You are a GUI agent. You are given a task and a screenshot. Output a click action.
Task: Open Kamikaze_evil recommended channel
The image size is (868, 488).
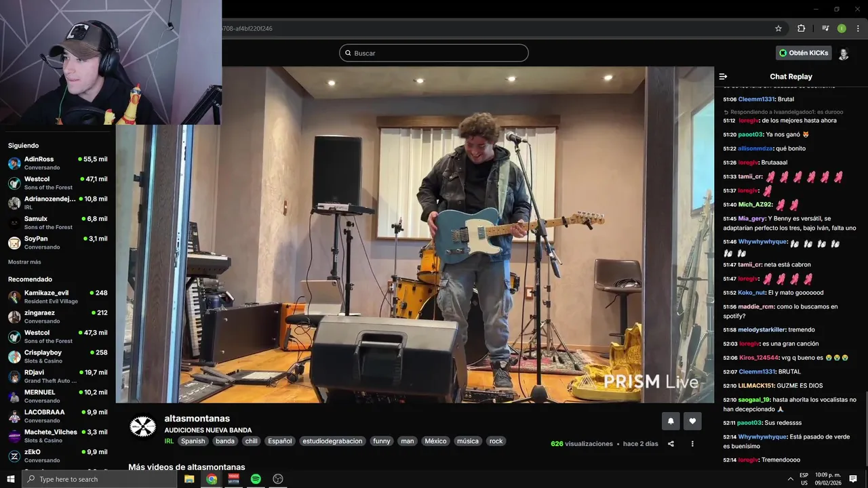pyautogui.click(x=58, y=297)
